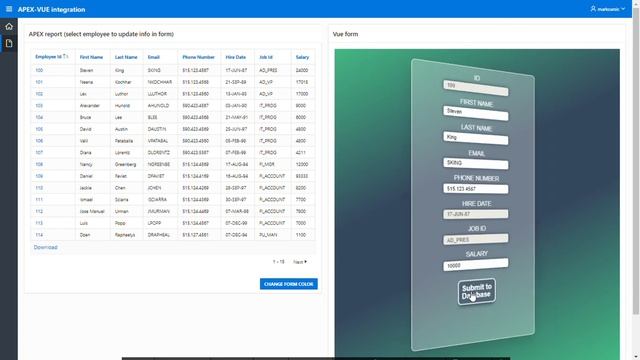The height and width of the screenshot is (360, 640).
Task: Click the HIRE DATE field
Action: (476, 214)
